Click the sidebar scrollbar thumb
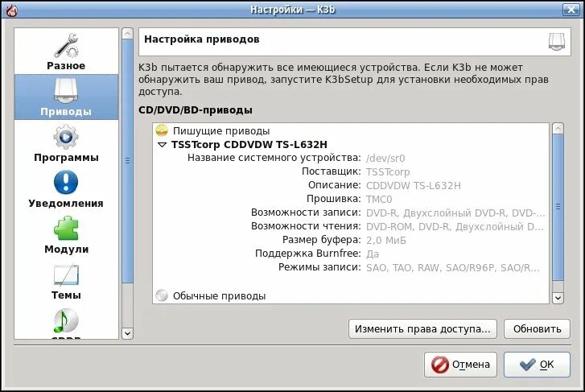 127,161
